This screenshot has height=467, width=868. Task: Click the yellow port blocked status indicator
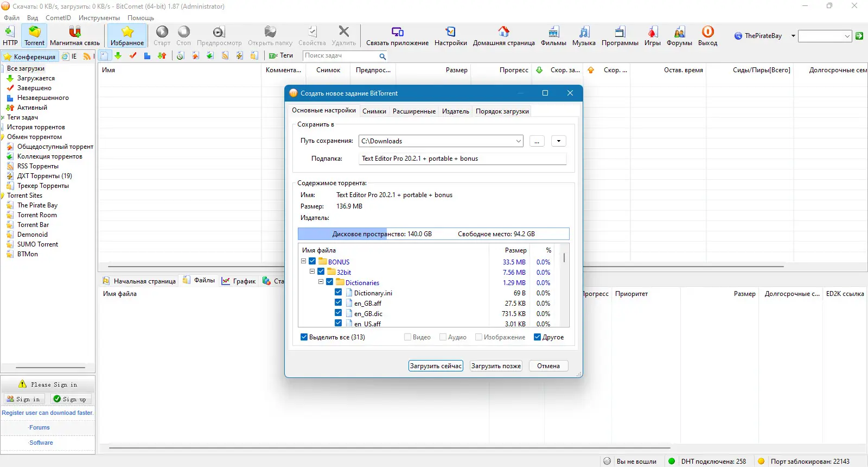(x=761, y=461)
